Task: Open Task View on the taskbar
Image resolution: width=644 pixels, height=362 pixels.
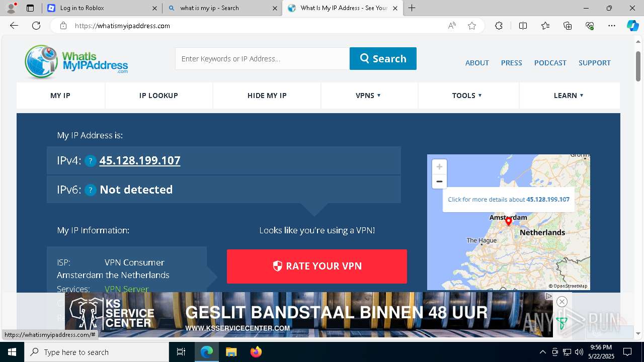Action: (181, 352)
